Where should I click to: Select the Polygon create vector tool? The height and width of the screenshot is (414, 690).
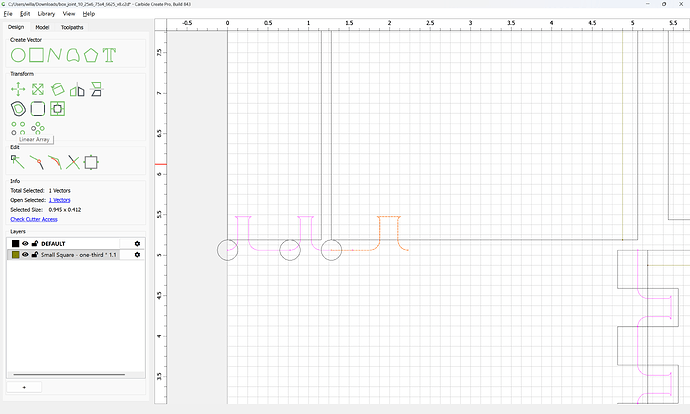[91, 55]
